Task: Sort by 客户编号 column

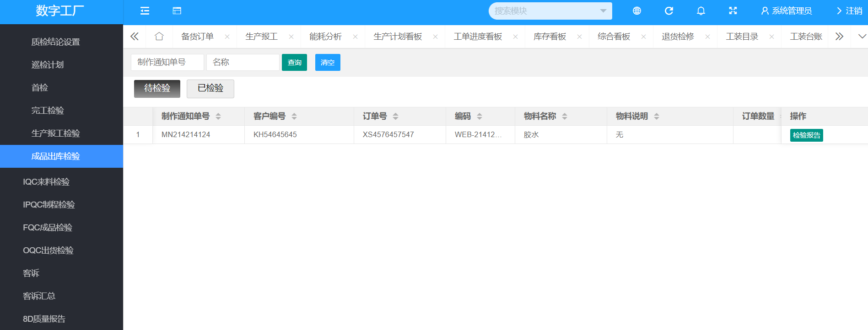Action: tap(294, 116)
